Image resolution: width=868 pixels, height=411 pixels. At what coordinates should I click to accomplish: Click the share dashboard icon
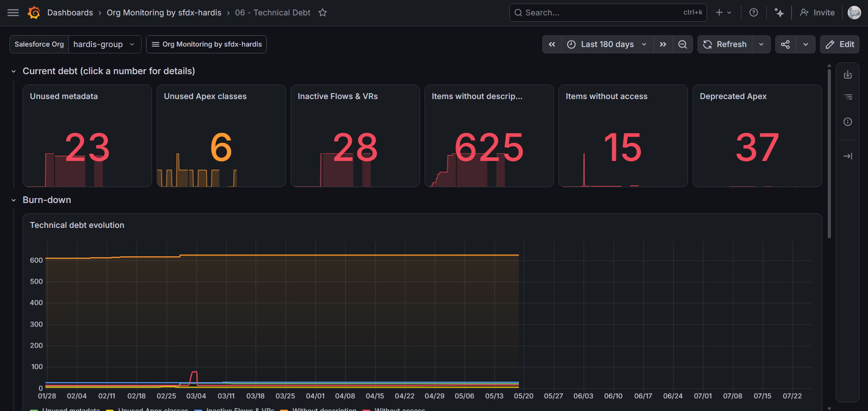(786, 44)
